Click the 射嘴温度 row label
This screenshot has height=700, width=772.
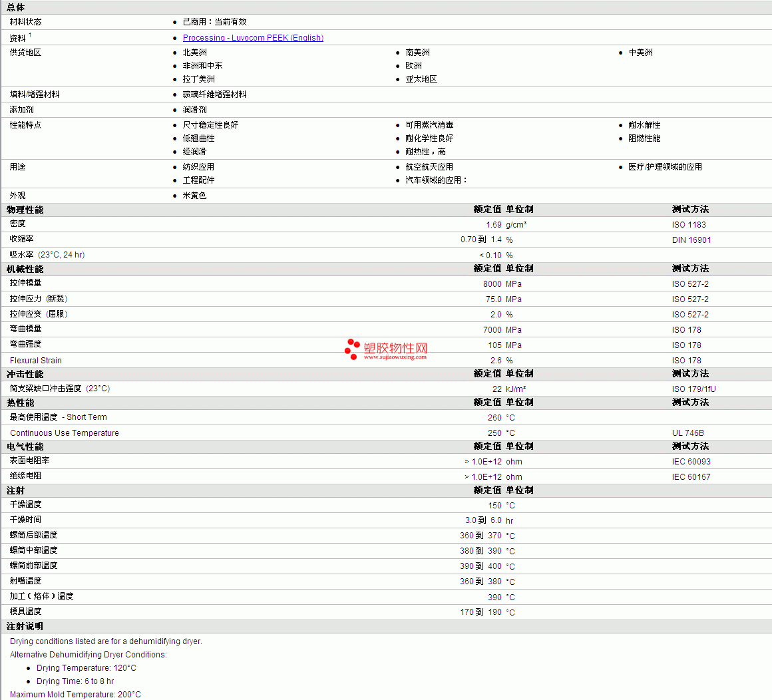click(25, 581)
